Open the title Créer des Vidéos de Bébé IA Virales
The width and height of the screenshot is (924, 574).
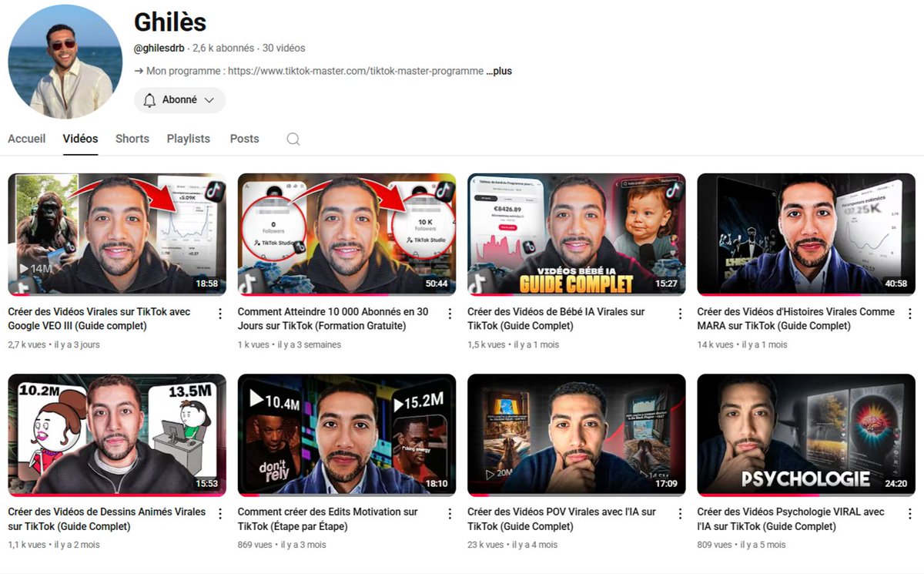pyautogui.click(x=557, y=319)
